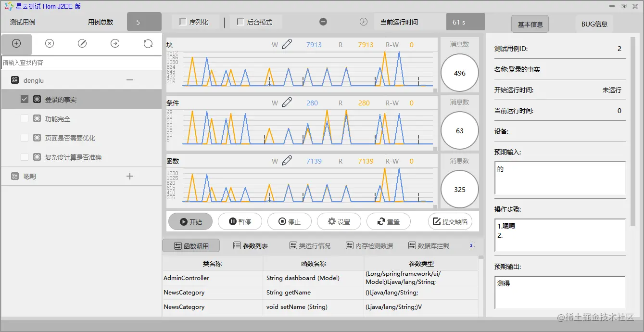Screen dimensions: 644x332
Task: Click the 参数类型 column header
Action: [x=421, y=264]
